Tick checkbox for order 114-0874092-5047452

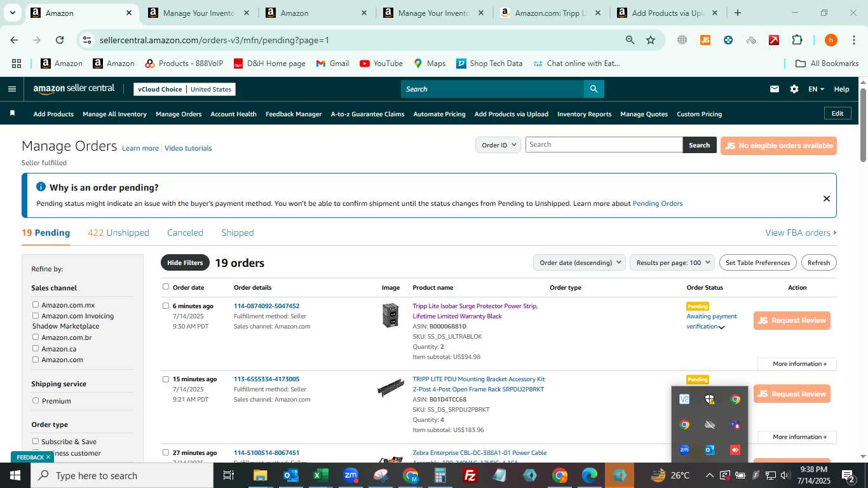tap(166, 306)
